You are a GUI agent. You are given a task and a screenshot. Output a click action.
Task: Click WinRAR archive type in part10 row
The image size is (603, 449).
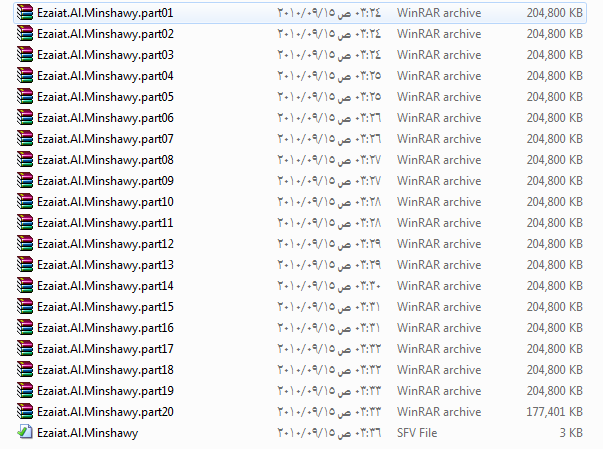pyautogui.click(x=439, y=202)
